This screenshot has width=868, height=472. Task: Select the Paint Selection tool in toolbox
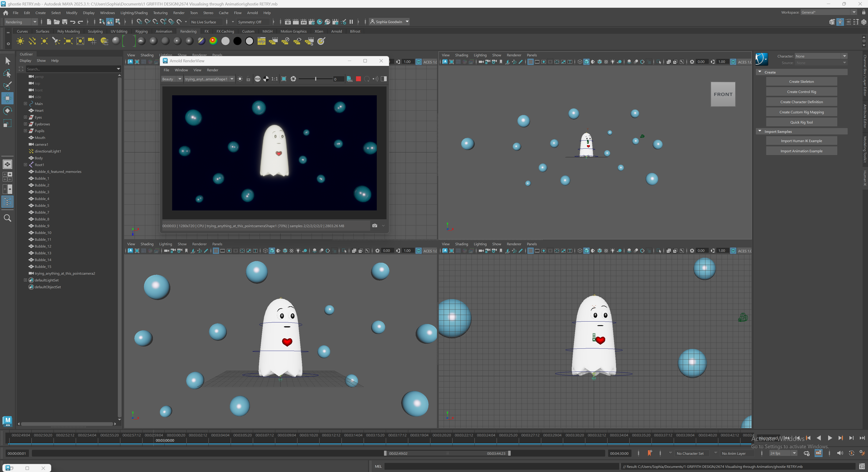(x=7, y=86)
